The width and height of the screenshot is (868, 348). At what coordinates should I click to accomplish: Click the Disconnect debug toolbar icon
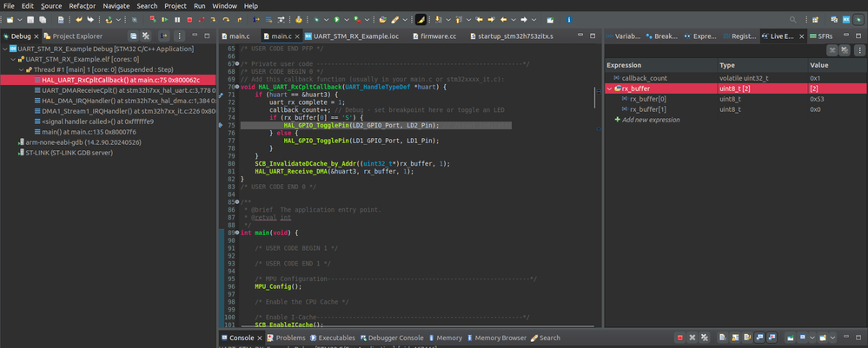tap(202, 19)
